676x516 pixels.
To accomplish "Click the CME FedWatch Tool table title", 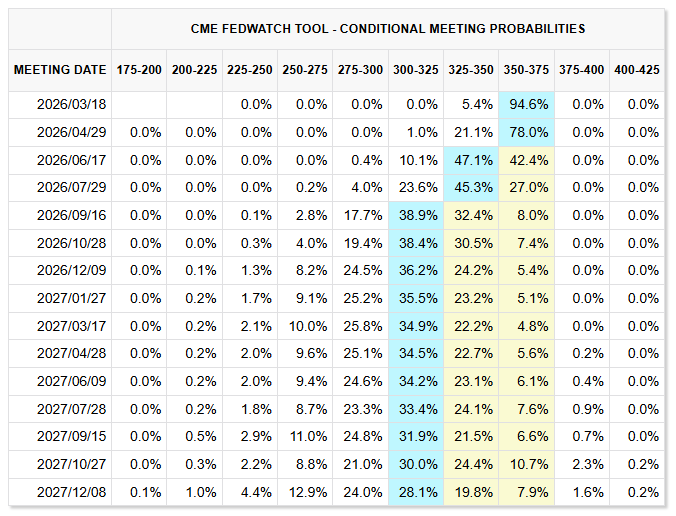I will point(388,29).
